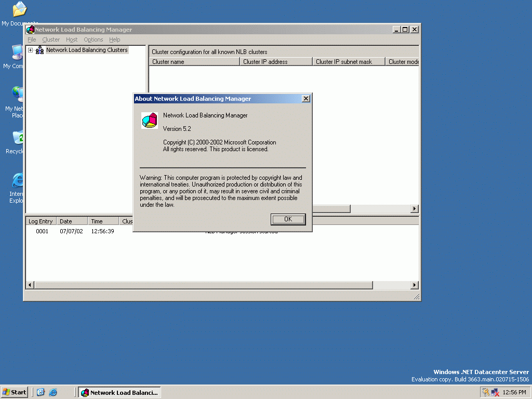Close the Network Load Balancing Manager window
Screen dimensions: 532x399
414,30
